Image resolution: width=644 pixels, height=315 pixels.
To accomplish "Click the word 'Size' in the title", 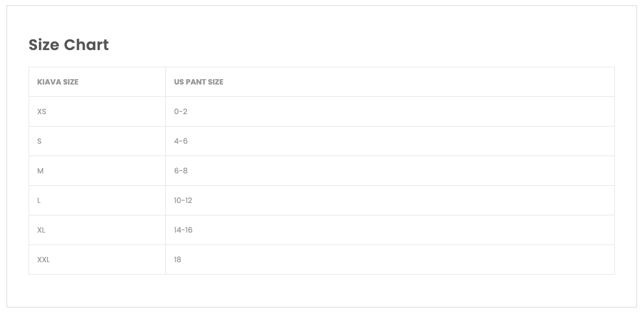I will click(44, 45).
